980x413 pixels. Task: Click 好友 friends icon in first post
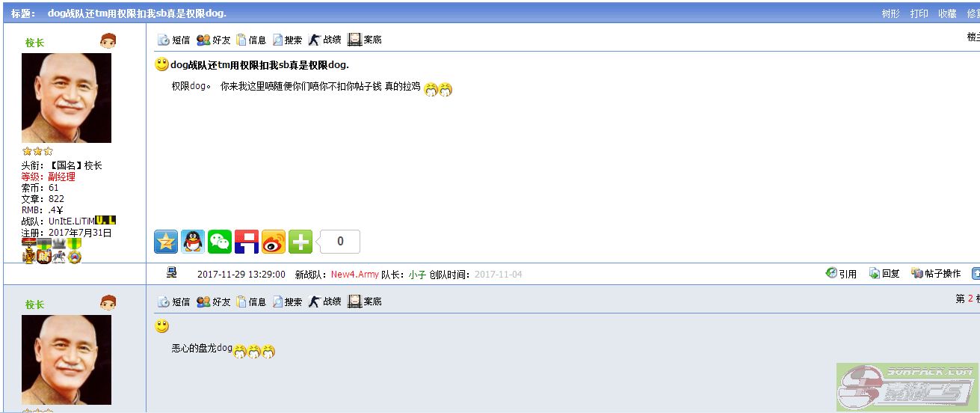[214, 40]
